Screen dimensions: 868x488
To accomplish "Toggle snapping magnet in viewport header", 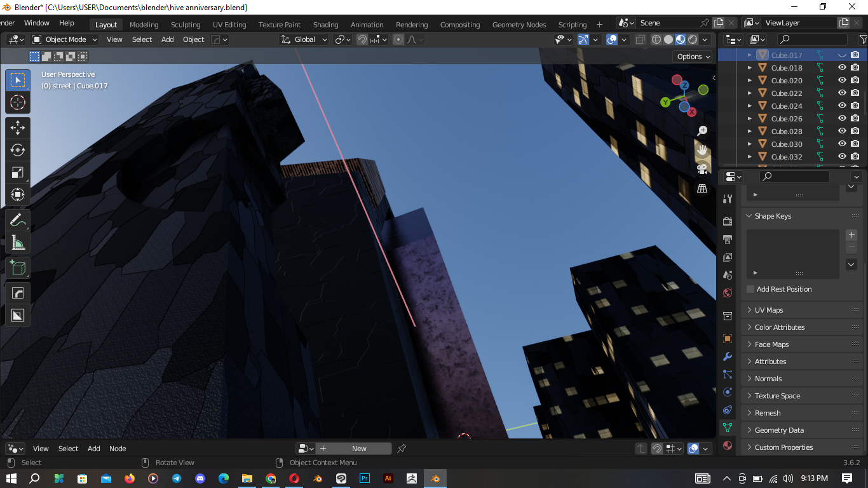I will [362, 39].
